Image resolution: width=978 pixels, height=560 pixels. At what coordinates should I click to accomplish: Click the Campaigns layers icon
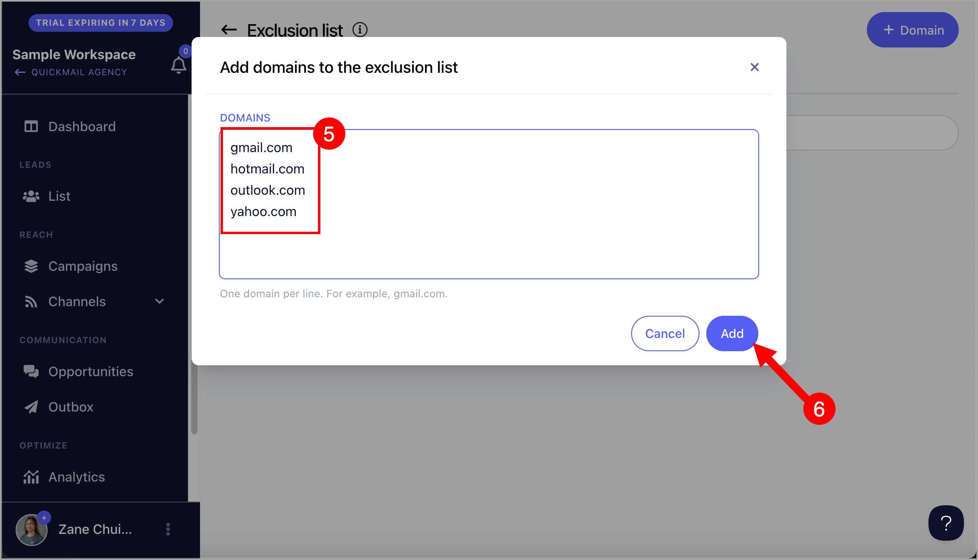click(x=31, y=266)
